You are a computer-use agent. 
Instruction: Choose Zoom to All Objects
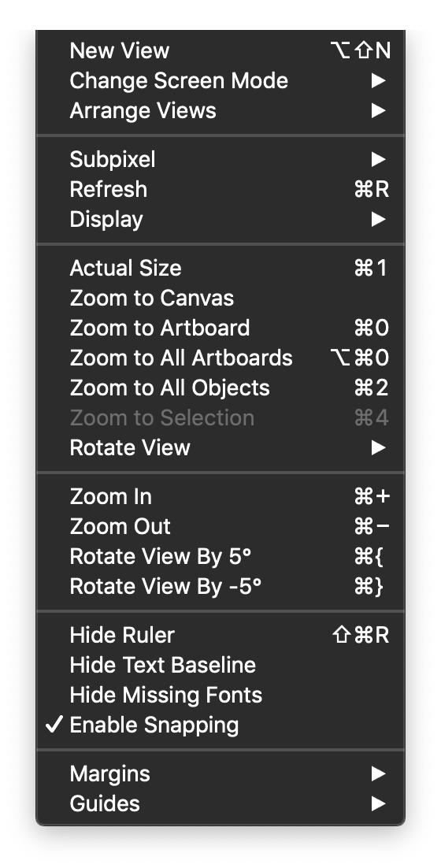coord(220,388)
